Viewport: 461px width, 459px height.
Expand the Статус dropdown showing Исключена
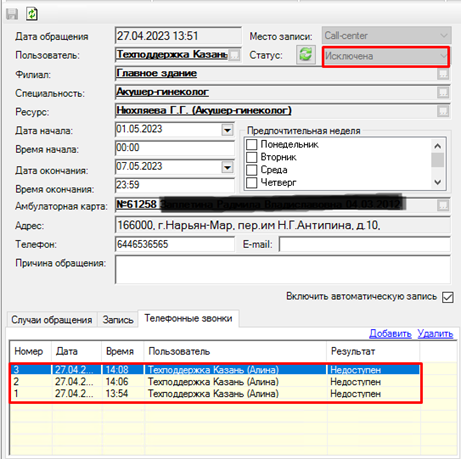[386, 56]
